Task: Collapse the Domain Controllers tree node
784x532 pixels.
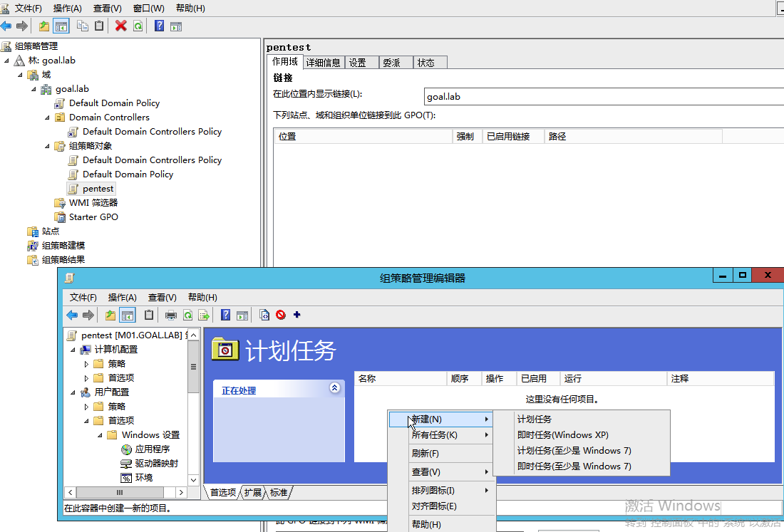Action: (47, 118)
